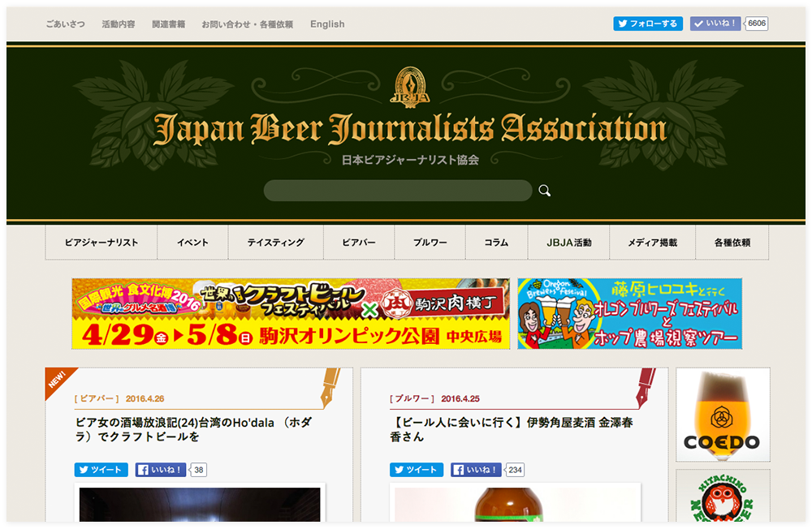
Task: Click the 38 like count
Action: [199, 470]
